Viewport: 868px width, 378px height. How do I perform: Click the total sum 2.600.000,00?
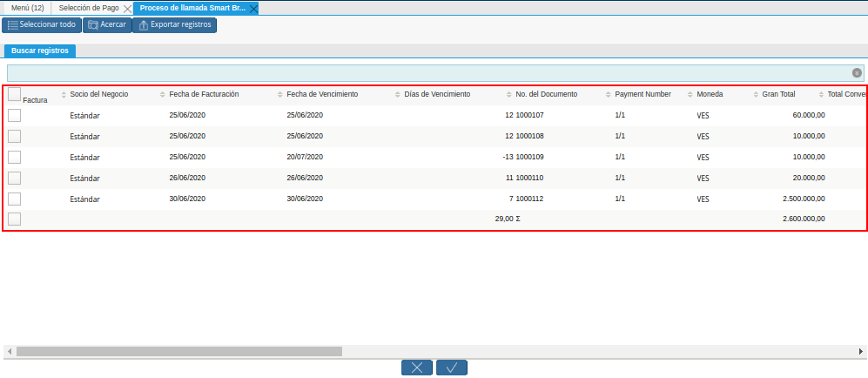click(x=804, y=219)
